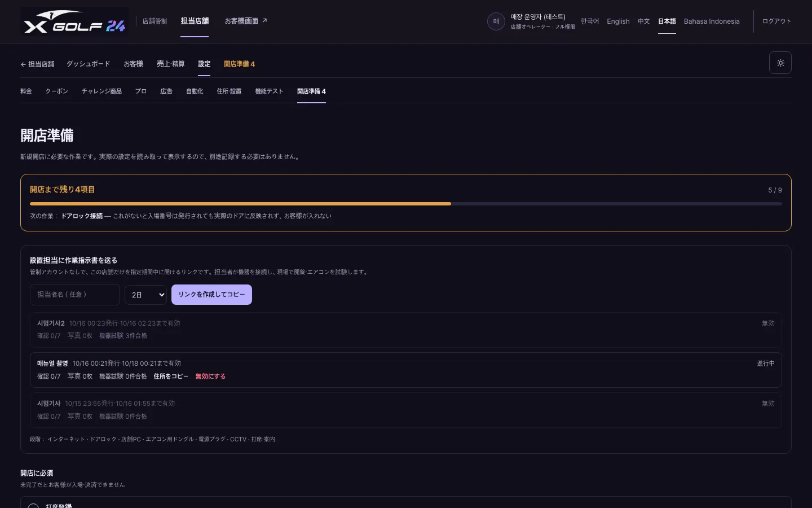Viewport: 812px width, 508px height.
Task: Open the お客様 store tab
Action: pos(134,64)
